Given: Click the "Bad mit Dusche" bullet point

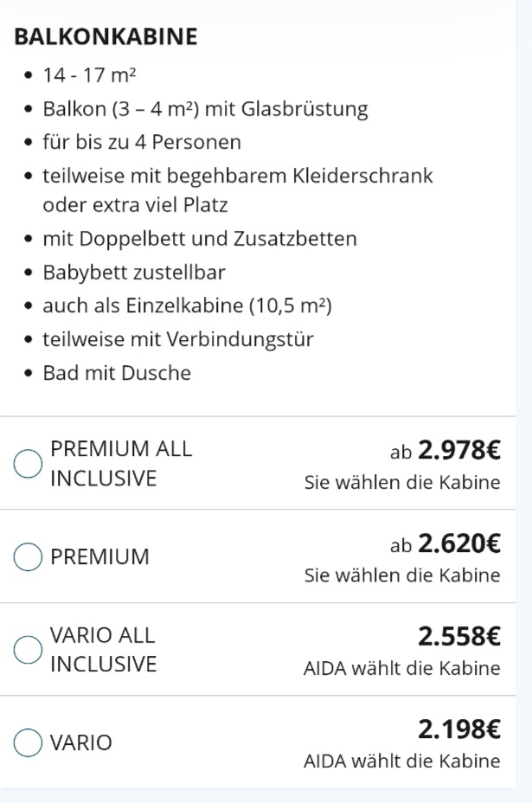Looking at the screenshot, I should click(x=117, y=373).
